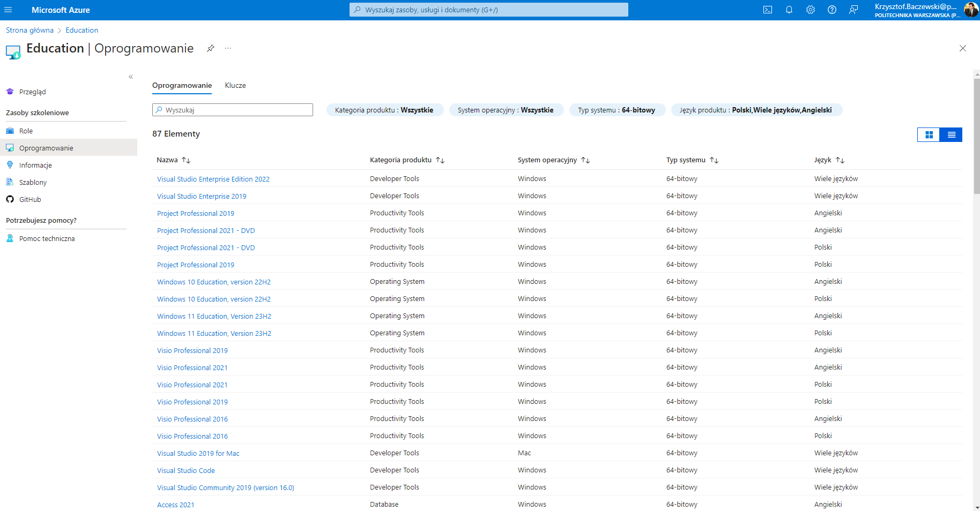Image resolution: width=980 pixels, height=511 pixels.
Task: Open Visual Studio 2019 for Mac
Action: pos(198,453)
